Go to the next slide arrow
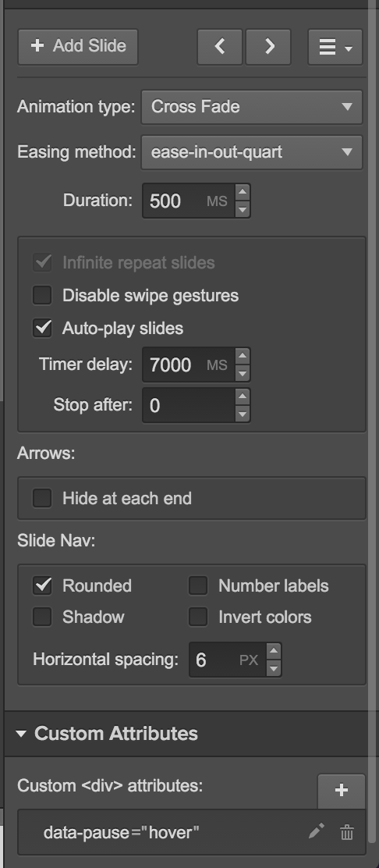This screenshot has height=868, width=379. pyautogui.click(x=268, y=47)
